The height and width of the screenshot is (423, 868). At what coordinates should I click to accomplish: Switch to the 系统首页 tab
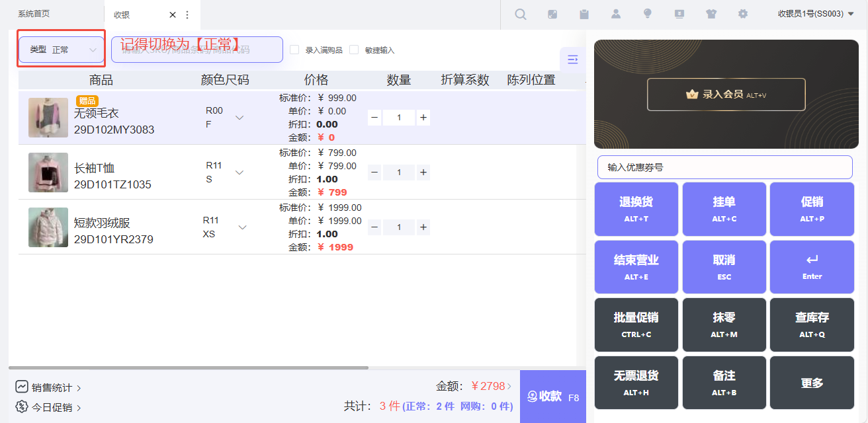[x=34, y=14]
